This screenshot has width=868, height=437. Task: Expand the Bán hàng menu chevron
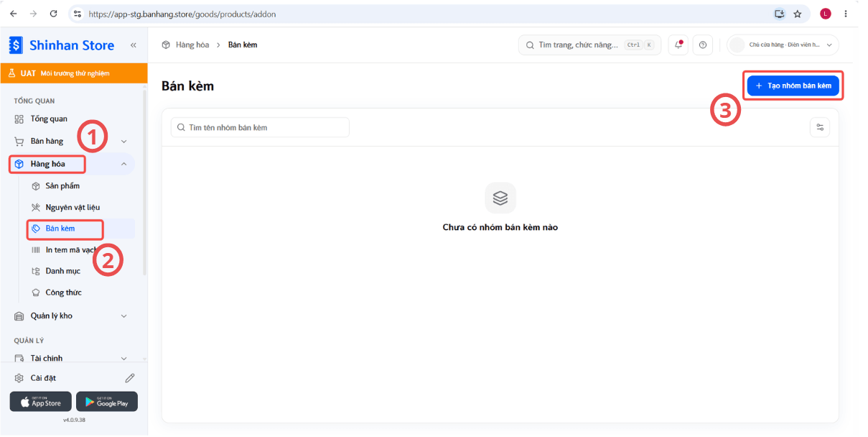coord(123,142)
